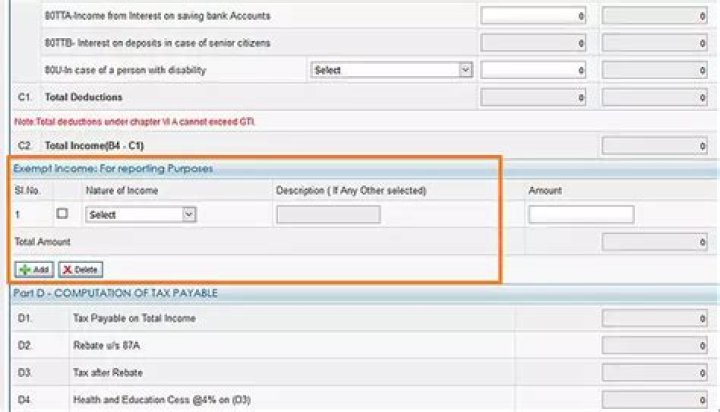Click the 'Total Income(B4 - C1)' label
The width and height of the screenshot is (720, 412).
click(94, 146)
